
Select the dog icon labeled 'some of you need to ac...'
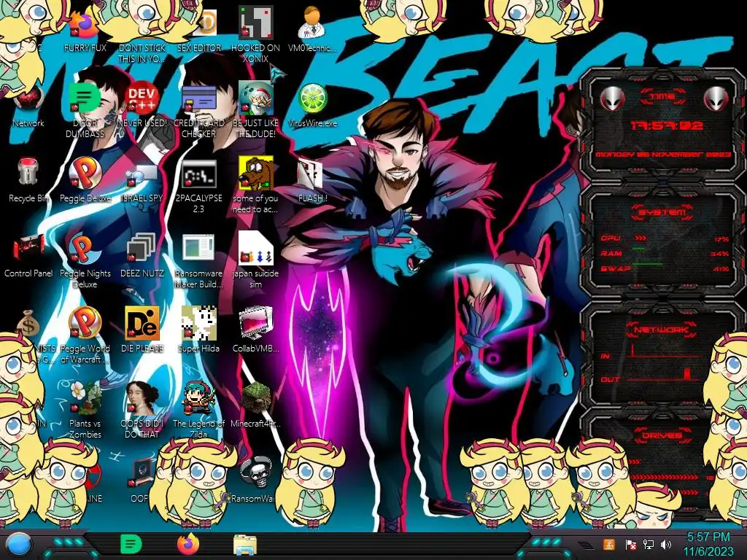255,172
